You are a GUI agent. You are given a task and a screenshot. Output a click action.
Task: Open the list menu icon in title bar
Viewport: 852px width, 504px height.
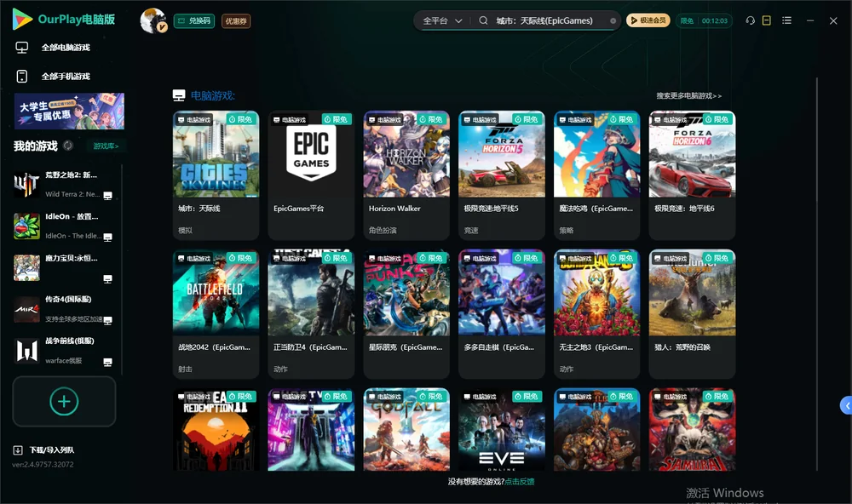(x=786, y=20)
